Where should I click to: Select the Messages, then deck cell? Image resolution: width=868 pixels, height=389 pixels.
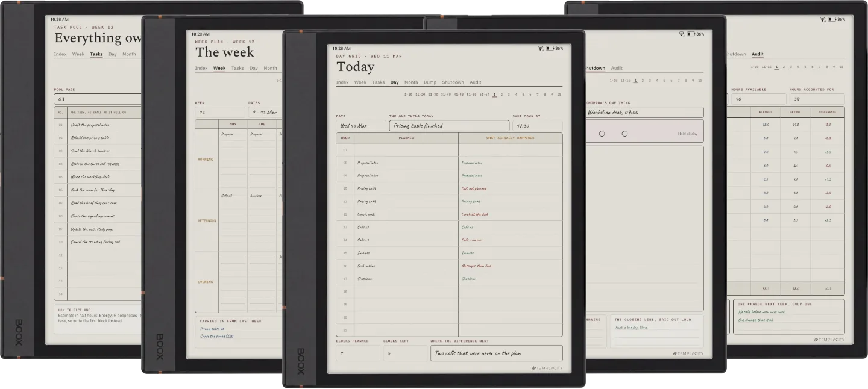coord(511,266)
